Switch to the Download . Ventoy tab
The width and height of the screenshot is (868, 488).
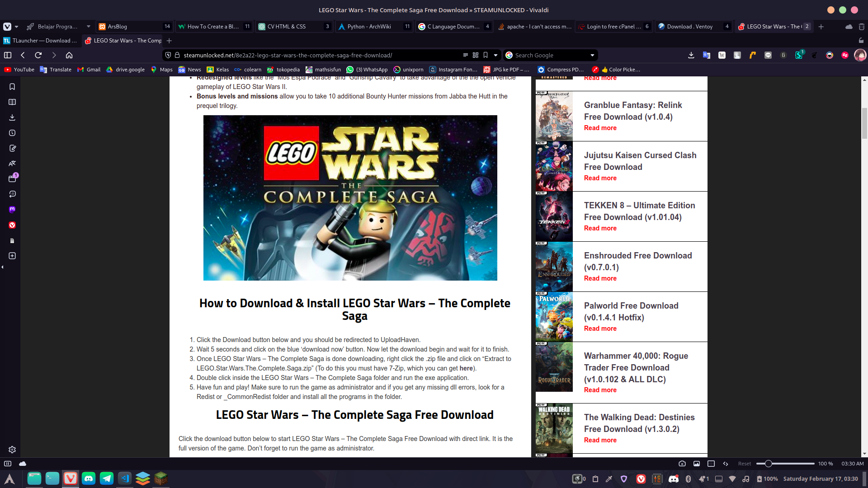pyautogui.click(x=693, y=27)
